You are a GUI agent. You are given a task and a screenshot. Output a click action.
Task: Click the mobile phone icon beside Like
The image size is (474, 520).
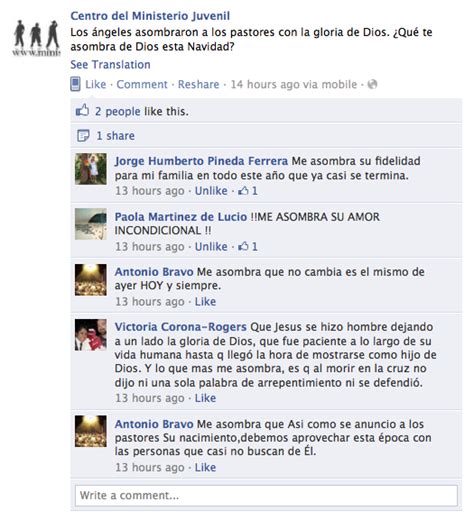75,84
